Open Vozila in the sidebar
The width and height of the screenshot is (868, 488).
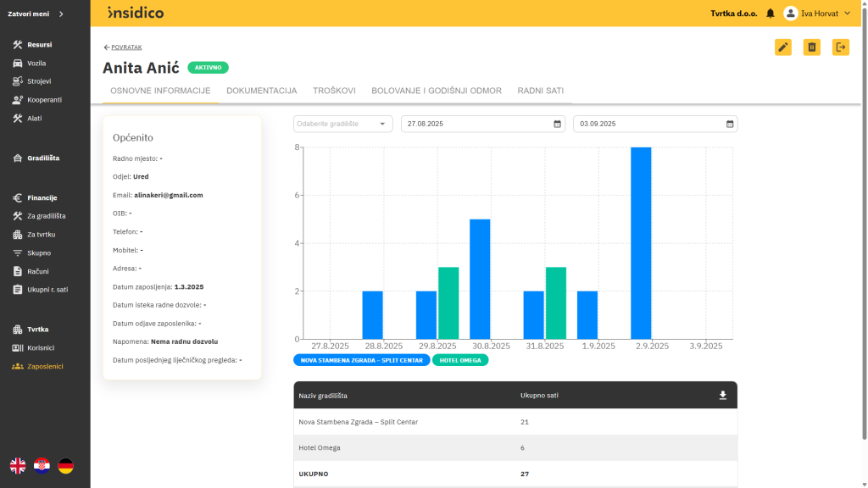(x=36, y=64)
